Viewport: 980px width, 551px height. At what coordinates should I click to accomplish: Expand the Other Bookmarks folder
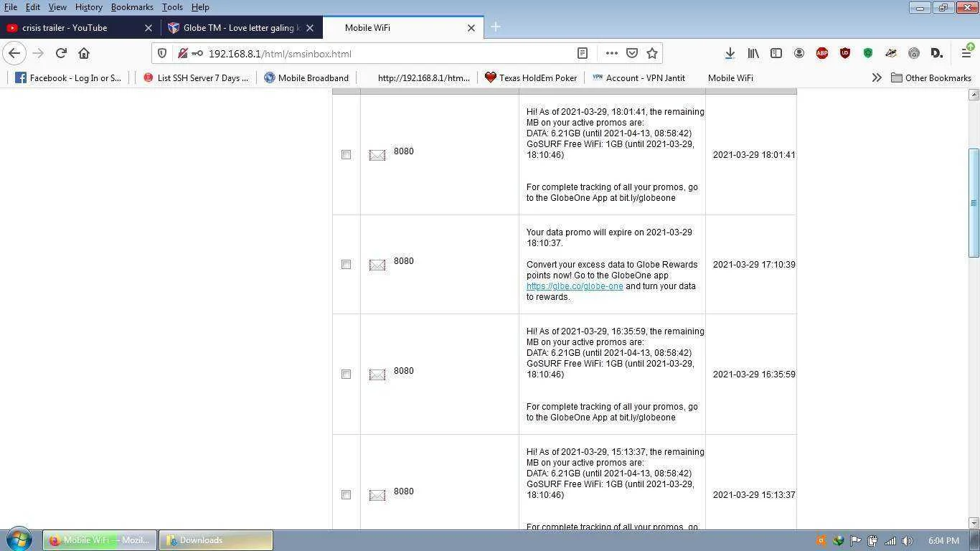pyautogui.click(x=931, y=77)
